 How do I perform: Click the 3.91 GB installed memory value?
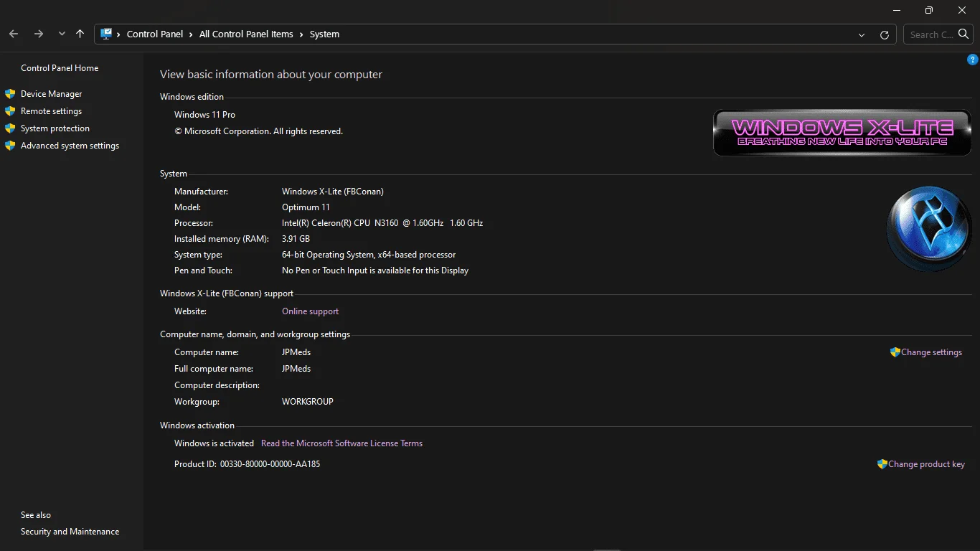[x=296, y=239]
